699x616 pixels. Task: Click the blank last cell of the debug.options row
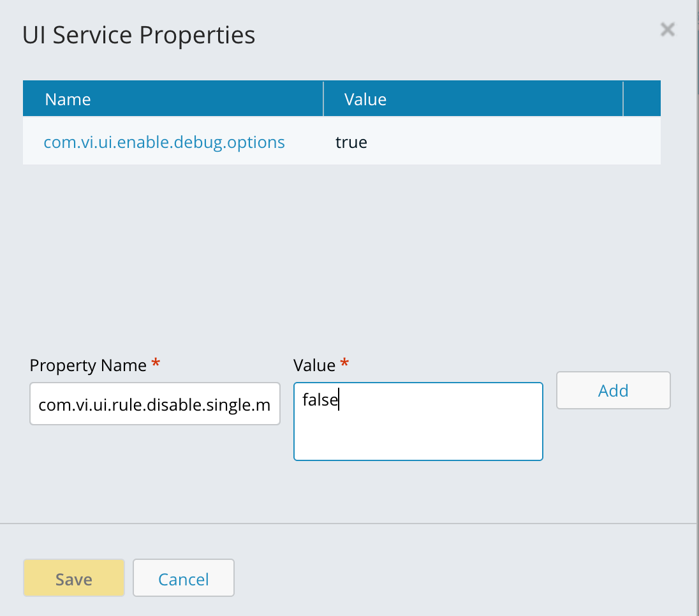(x=641, y=142)
